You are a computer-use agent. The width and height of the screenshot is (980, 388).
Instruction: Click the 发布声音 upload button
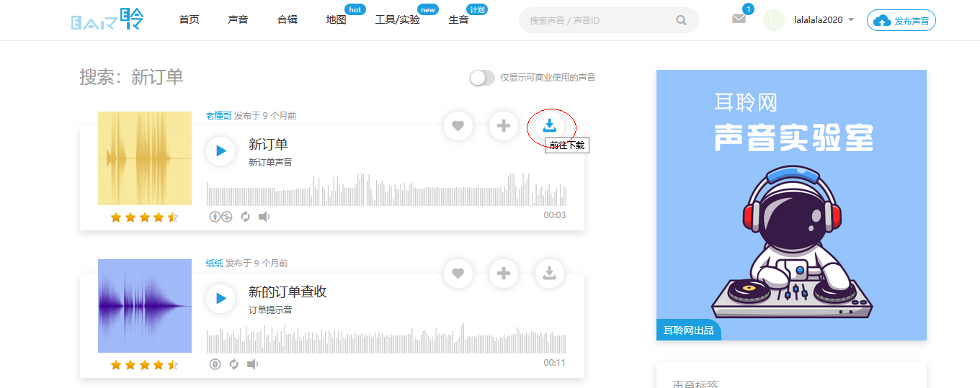pos(901,21)
